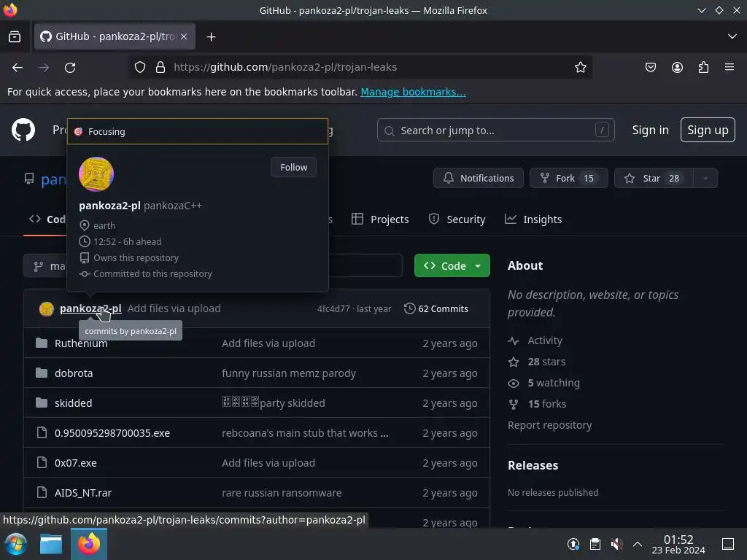747x560 pixels.
Task: Focus the Search or jump to field
Action: 495,130
